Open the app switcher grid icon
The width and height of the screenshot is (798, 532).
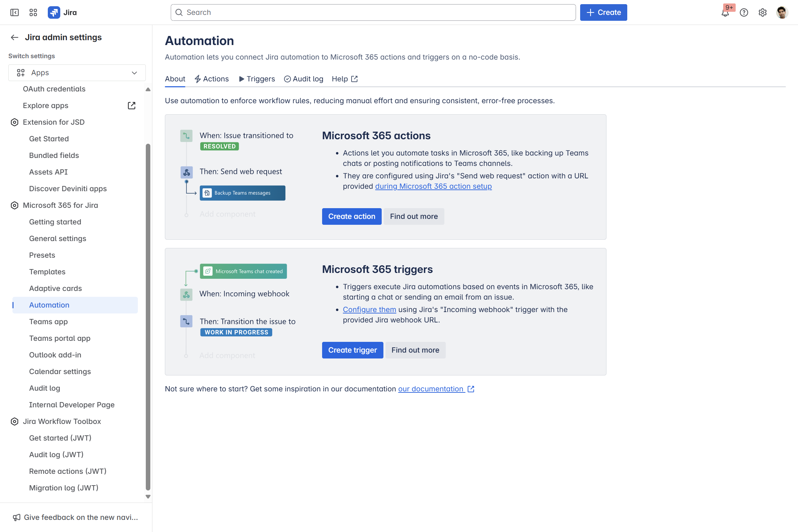pyautogui.click(x=33, y=12)
